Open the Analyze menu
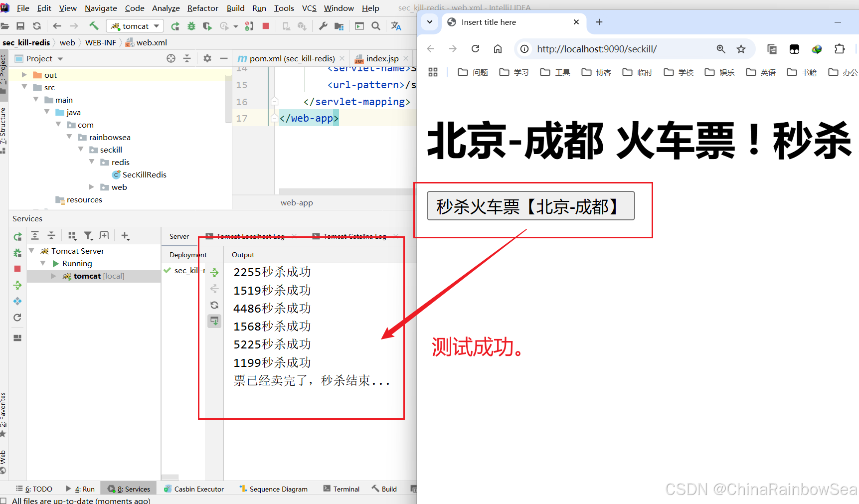This screenshot has height=504, width=859. click(166, 8)
